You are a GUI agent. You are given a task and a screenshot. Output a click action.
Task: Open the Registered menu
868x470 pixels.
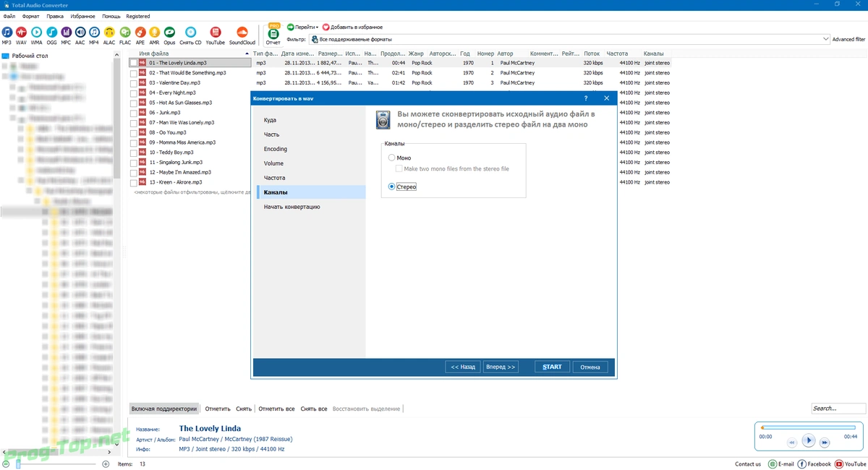pyautogui.click(x=138, y=16)
